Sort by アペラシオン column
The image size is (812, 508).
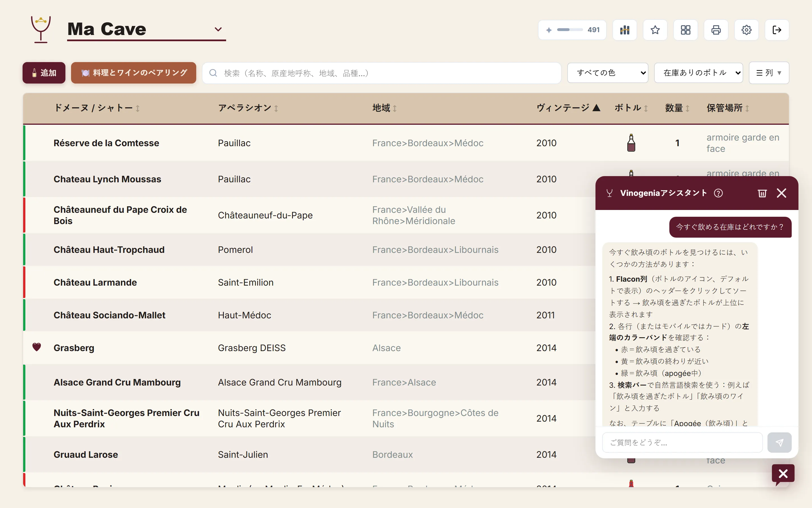(x=248, y=108)
